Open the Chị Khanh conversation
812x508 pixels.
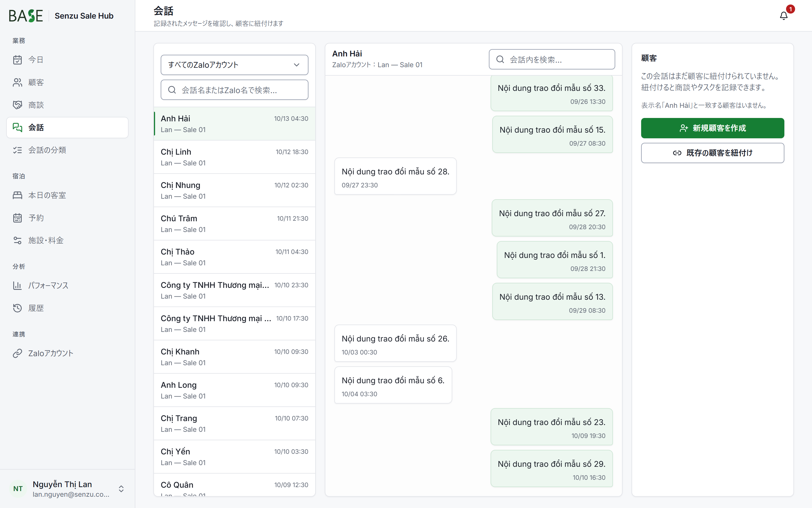click(x=235, y=357)
